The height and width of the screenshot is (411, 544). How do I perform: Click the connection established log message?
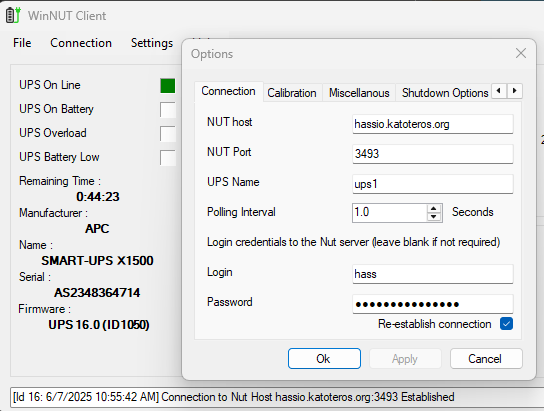coord(233,397)
